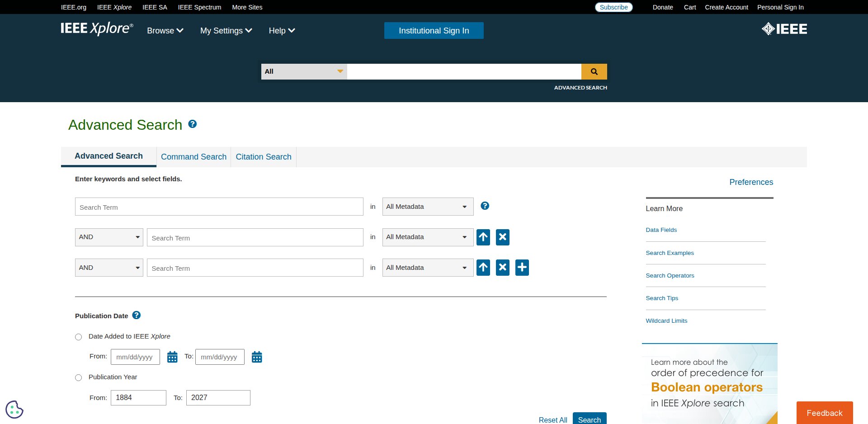Open the Donate link
Viewport: 868px width, 424px height.
[x=663, y=7]
